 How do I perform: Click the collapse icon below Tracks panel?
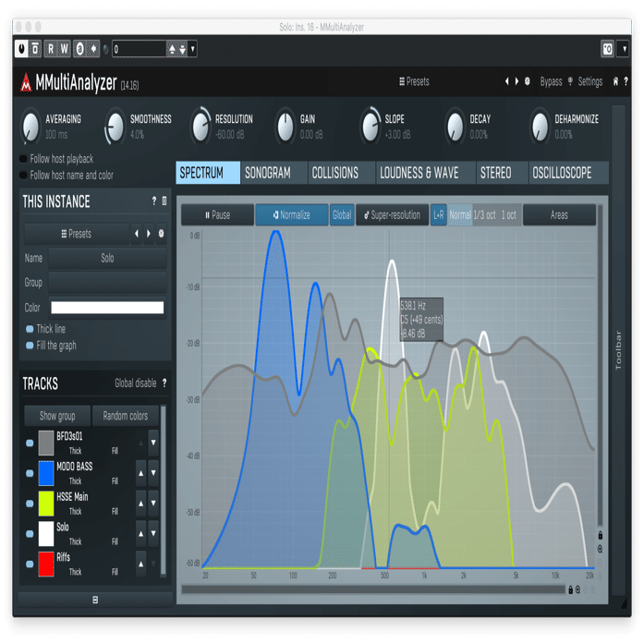pyautogui.click(x=95, y=600)
